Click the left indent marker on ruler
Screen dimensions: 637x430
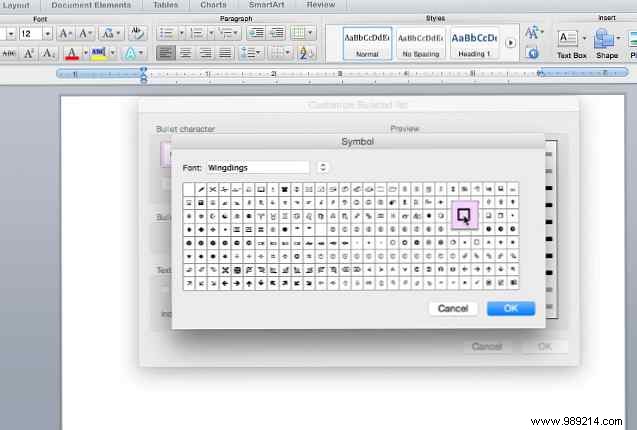tap(143, 75)
